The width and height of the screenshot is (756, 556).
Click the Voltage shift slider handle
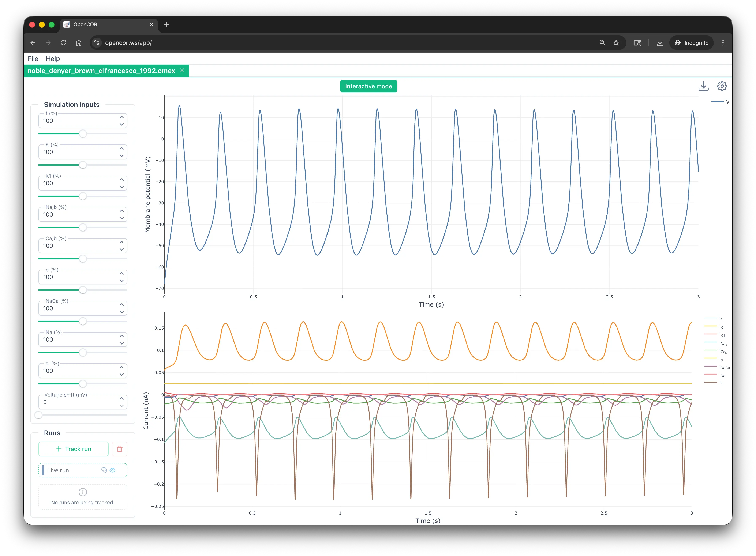pos(39,415)
